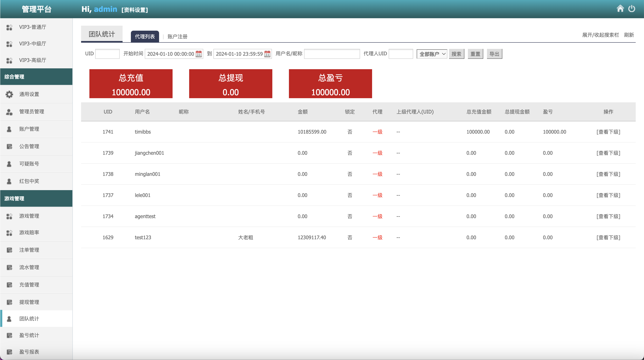644x360 pixels.
Task: Click the home icon in top bar
Action: (x=620, y=8)
